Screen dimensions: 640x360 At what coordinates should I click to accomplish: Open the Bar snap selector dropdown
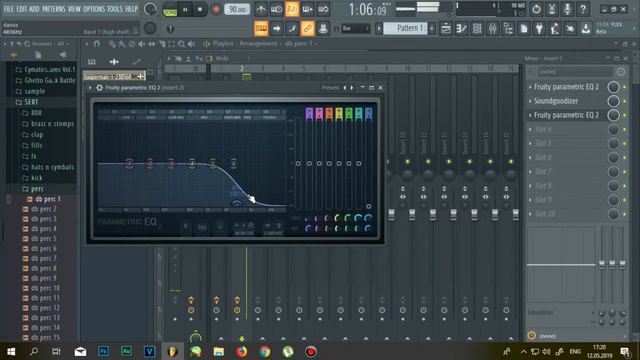[x=355, y=29]
